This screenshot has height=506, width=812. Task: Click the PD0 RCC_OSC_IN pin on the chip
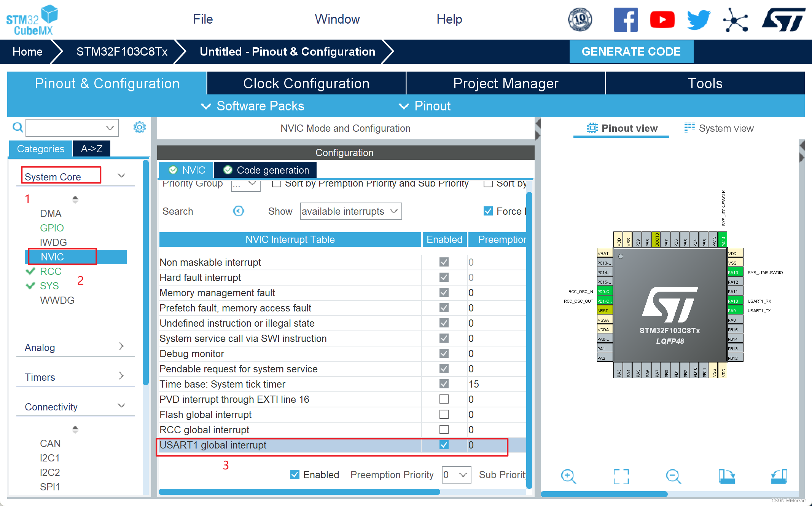click(605, 291)
